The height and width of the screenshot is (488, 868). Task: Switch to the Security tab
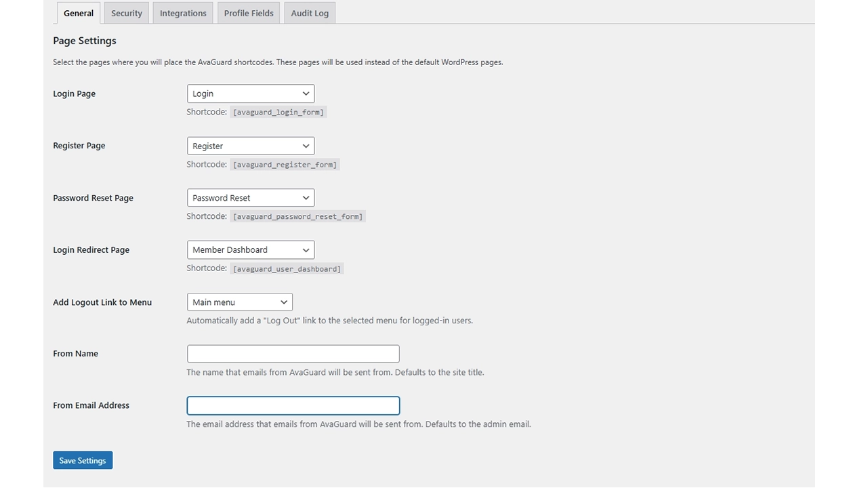127,13
